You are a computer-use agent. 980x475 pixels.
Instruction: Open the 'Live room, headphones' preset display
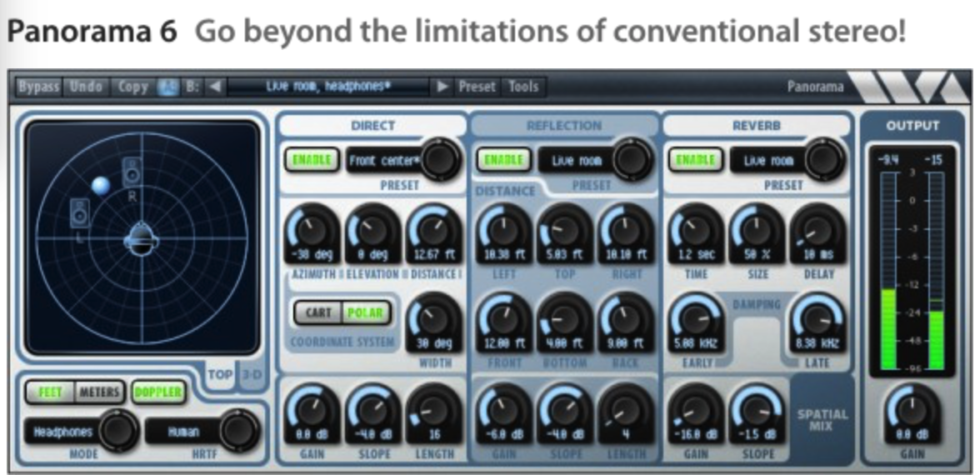328,87
